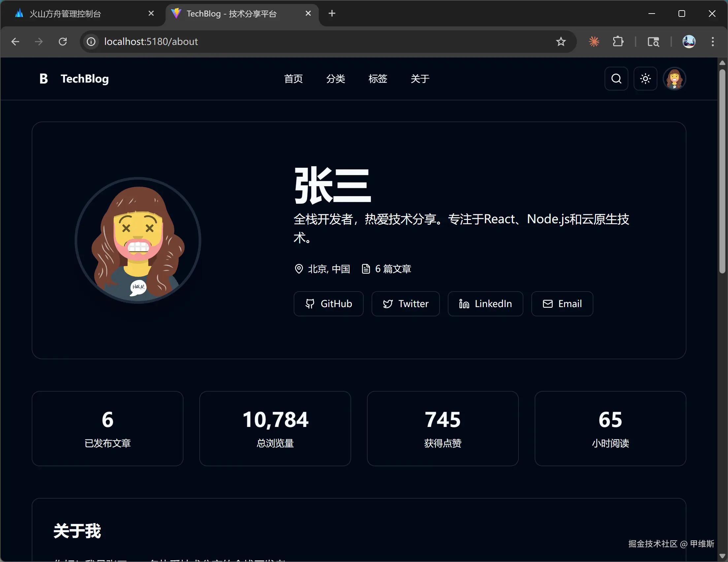Reload the current page
728x562 pixels.
(63, 42)
